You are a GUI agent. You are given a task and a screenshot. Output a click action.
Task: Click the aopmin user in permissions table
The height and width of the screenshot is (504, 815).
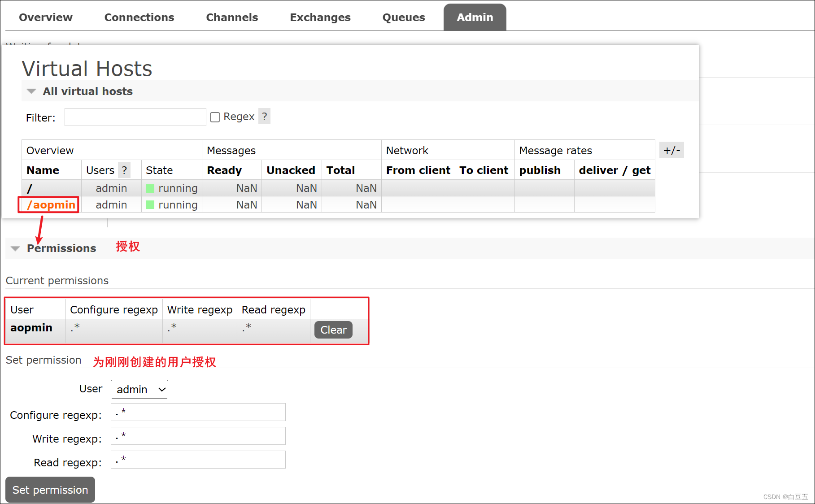(31, 328)
